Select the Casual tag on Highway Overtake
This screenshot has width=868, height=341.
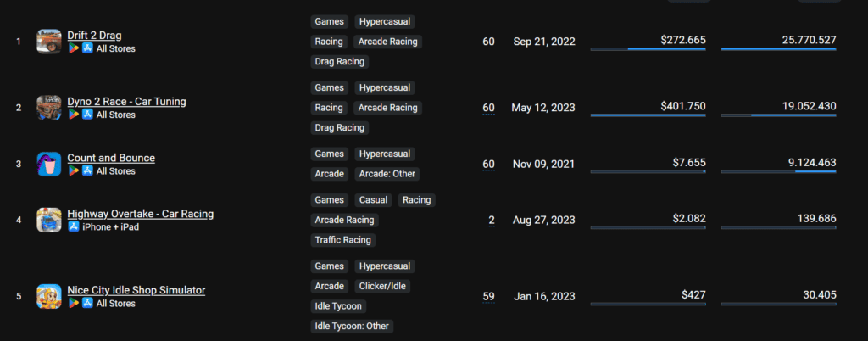point(374,200)
